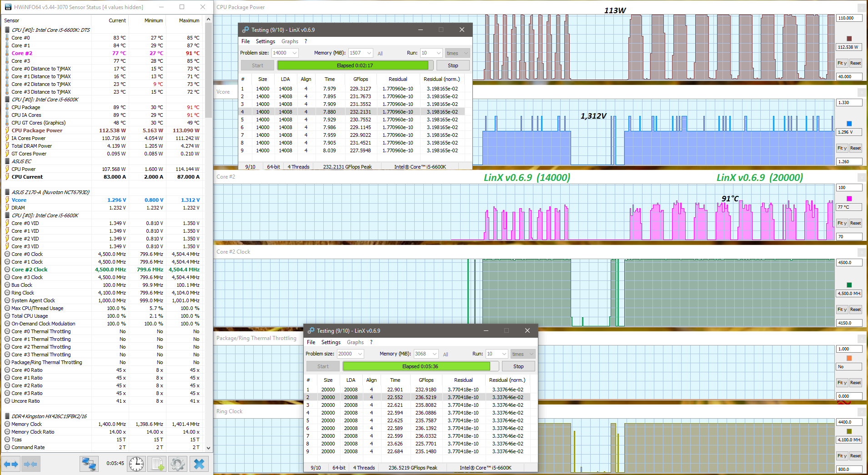Click the HWiNFO64 title bar app icon
This screenshot has height=475, width=868.
(8, 7)
